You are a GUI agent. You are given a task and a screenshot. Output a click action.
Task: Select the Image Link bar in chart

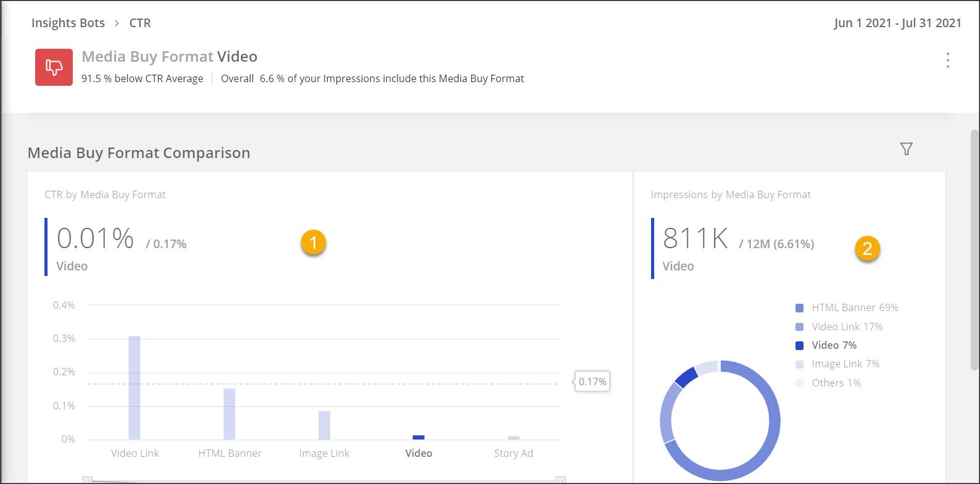[x=324, y=425]
